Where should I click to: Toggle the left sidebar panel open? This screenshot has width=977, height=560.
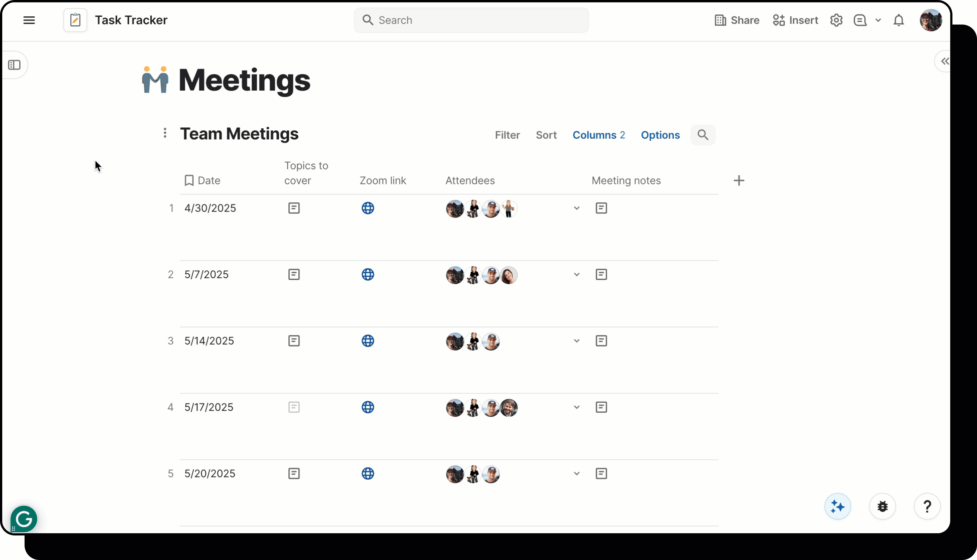(x=15, y=65)
